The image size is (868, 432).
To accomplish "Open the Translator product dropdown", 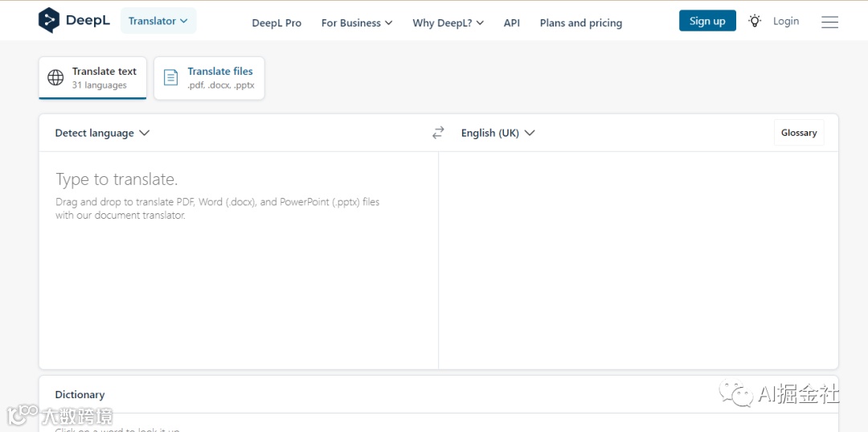I will coord(158,21).
